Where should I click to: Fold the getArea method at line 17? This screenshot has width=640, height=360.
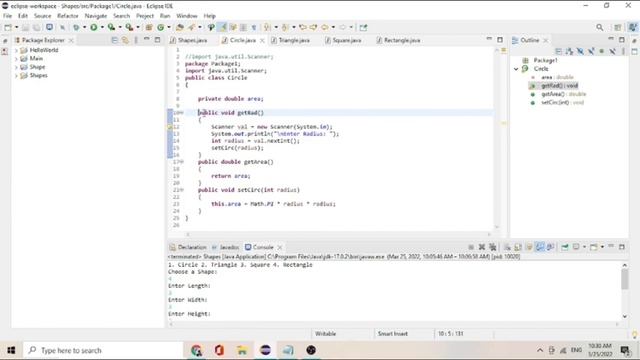coord(181,162)
